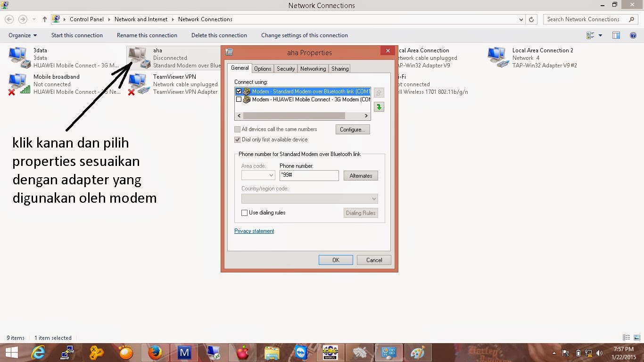Move modem down in priority list
Viewport: 644px width, 362px height.
[x=379, y=107]
